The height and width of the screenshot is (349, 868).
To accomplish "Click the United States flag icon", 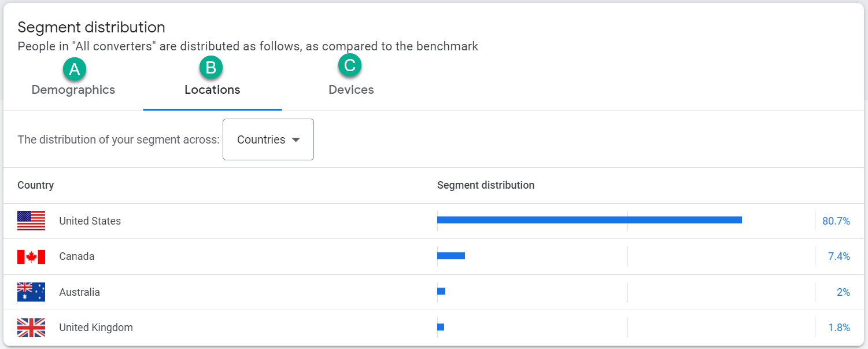I will click(31, 221).
